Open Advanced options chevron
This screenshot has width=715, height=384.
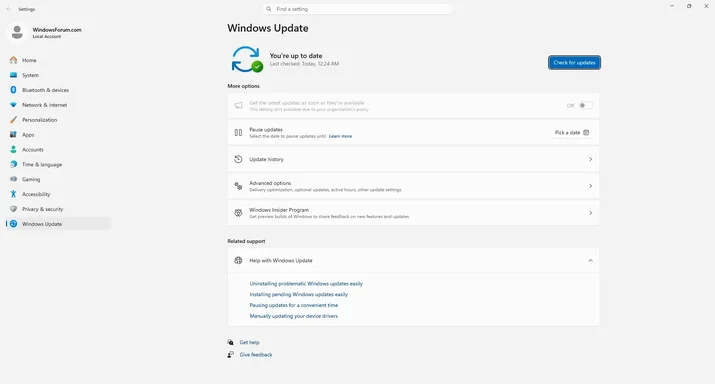(590, 186)
